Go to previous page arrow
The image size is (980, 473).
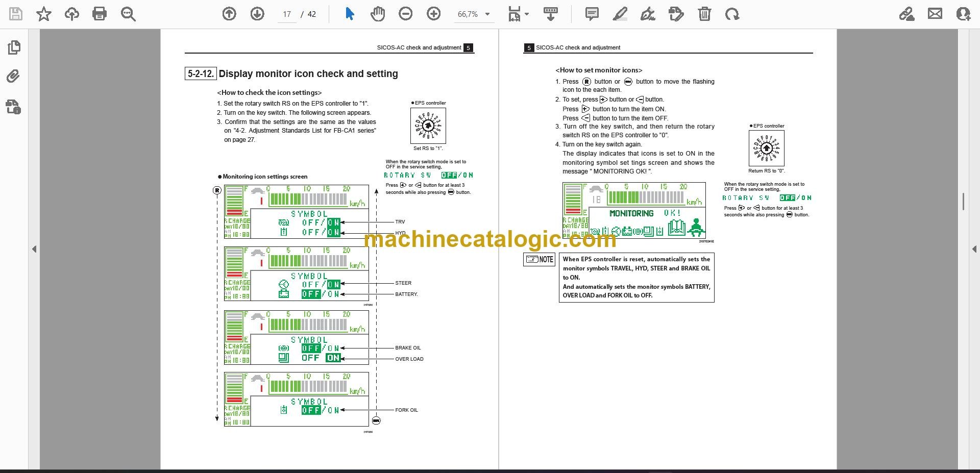coord(229,14)
